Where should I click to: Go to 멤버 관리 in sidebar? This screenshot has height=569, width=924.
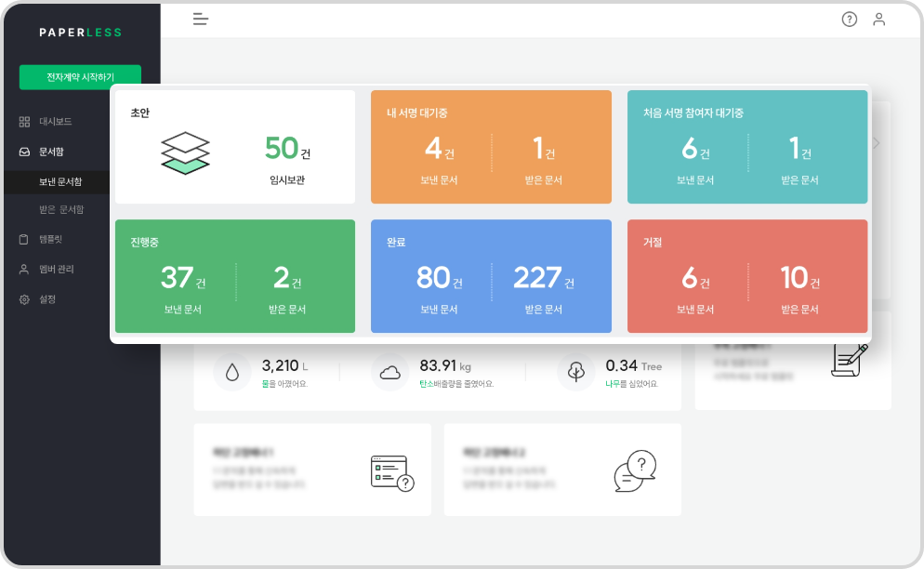58,270
